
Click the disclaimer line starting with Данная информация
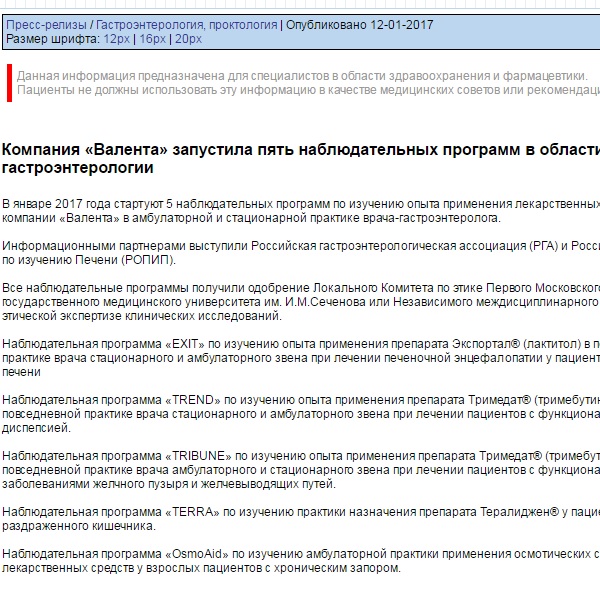[x=302, y=76]
